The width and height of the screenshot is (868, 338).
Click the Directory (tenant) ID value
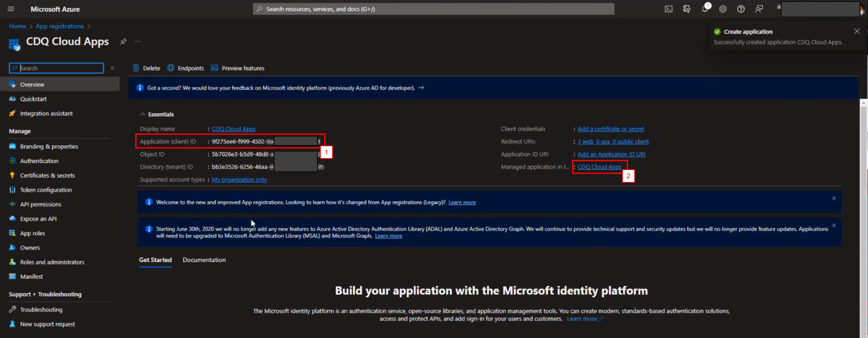coord(268,167)
